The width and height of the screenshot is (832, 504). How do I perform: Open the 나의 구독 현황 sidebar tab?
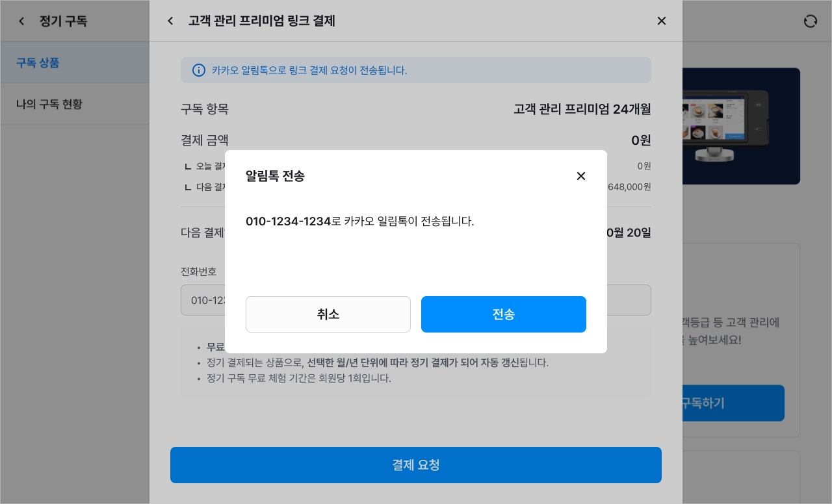75,104
